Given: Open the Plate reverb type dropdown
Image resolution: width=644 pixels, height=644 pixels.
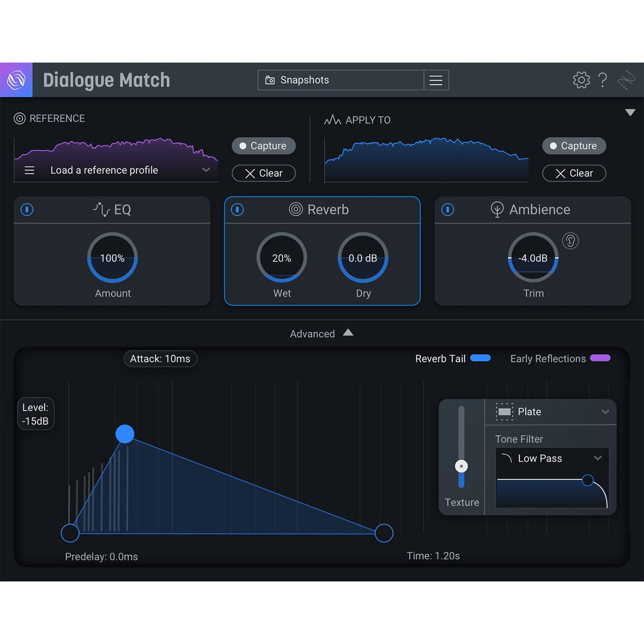Looking at the screenshot, I should pyautogui.click(x=605, y=412).
